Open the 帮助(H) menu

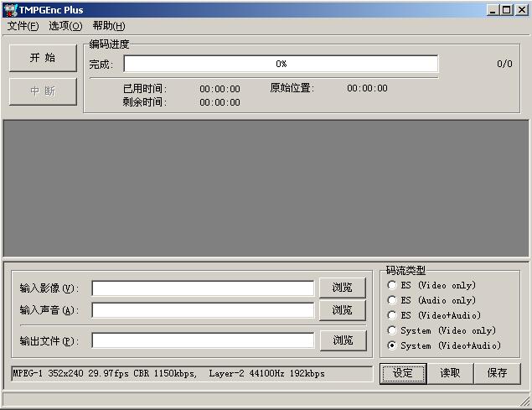coord(109,26)
